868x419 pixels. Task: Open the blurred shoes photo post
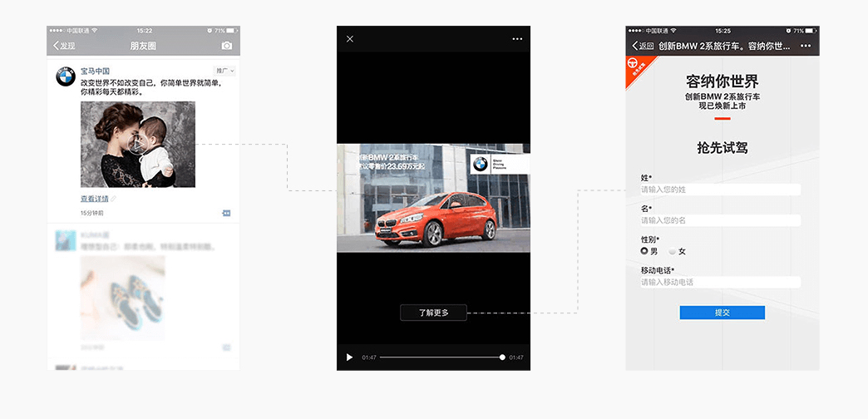122,298
